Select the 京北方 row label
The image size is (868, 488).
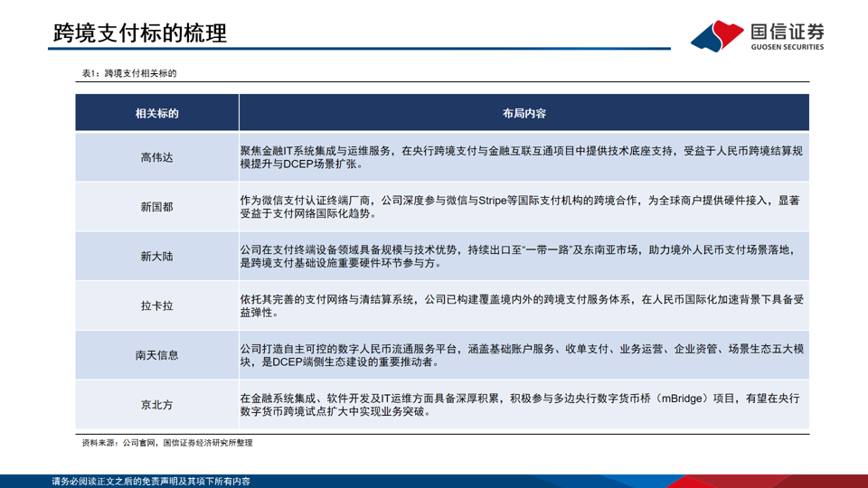tap(157, 405)
